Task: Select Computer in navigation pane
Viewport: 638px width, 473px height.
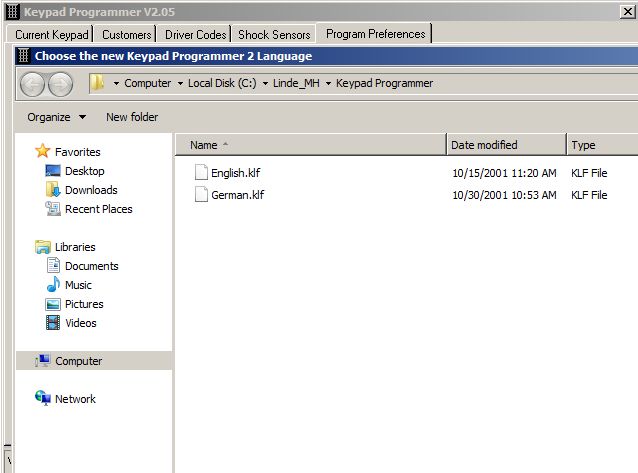Action: (79, 361)
